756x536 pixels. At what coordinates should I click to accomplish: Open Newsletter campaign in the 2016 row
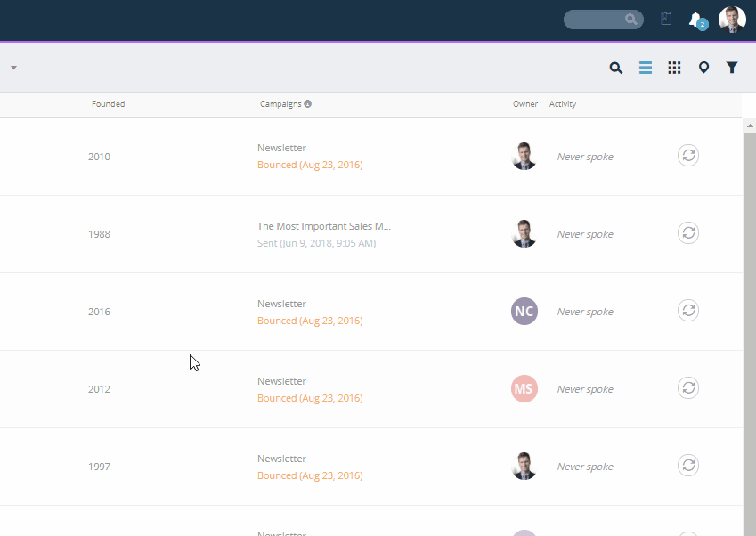click(x=281, y=304)
